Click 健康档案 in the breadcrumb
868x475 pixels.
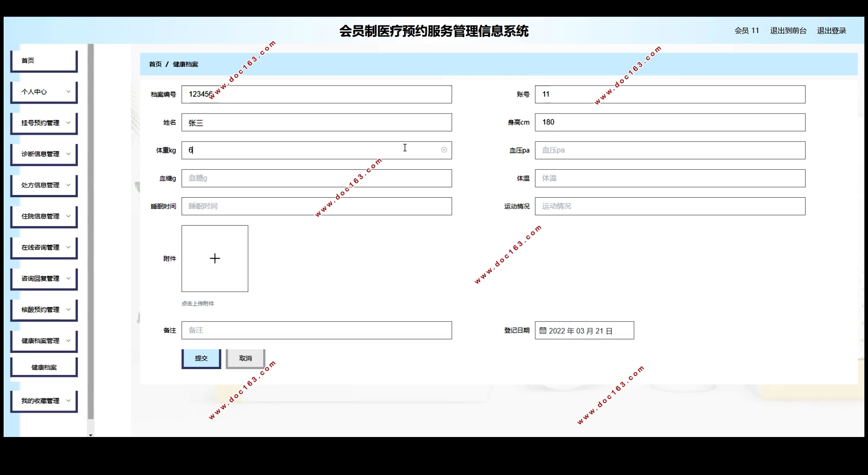pyautogui.click(x=185, y=64)
